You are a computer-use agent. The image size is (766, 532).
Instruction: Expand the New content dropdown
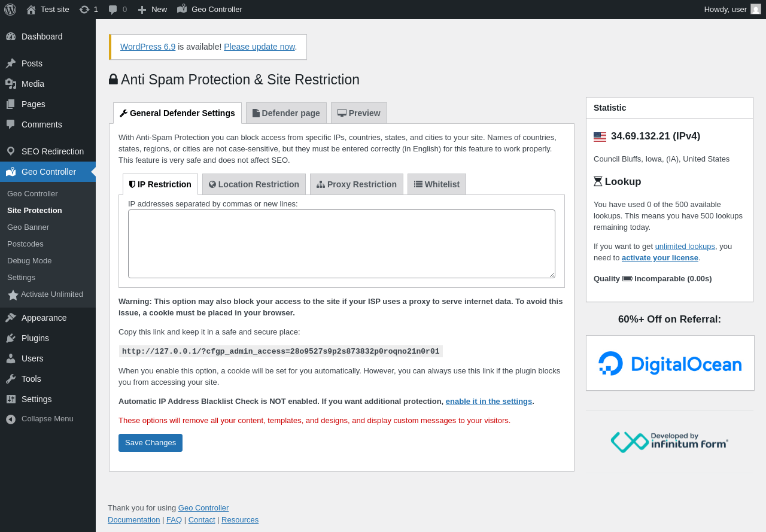153,10
